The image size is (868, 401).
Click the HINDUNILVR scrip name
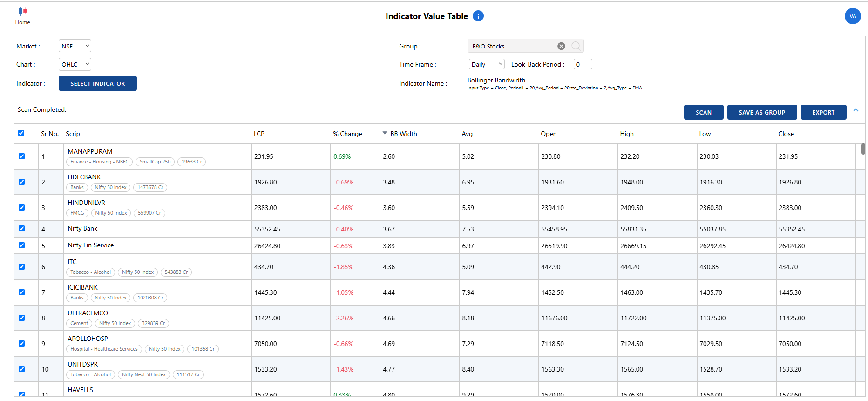(x=87, y=203)
